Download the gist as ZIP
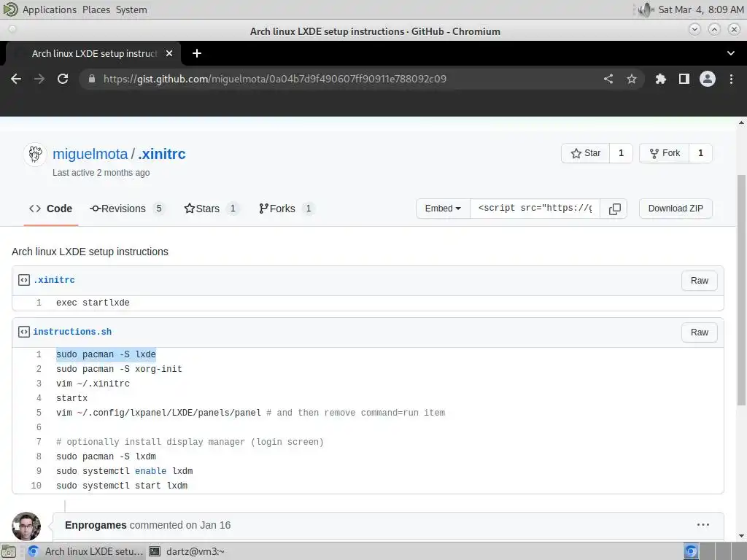747x560 pixels. (676, 209)
